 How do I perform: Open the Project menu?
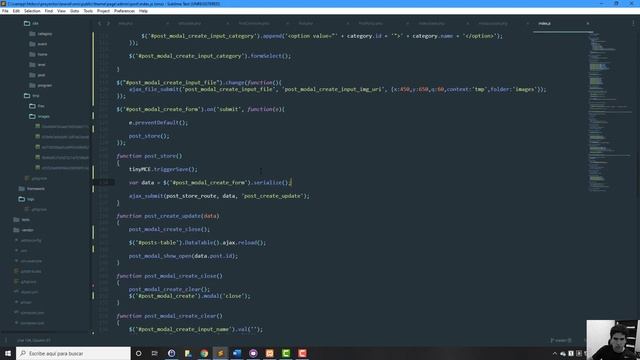[x=103, y=11]
